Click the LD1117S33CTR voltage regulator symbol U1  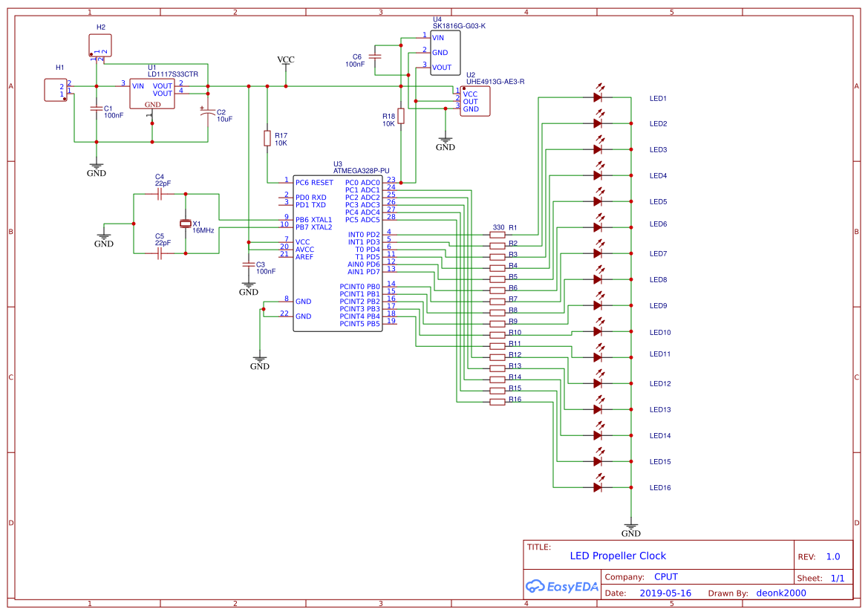152,93
